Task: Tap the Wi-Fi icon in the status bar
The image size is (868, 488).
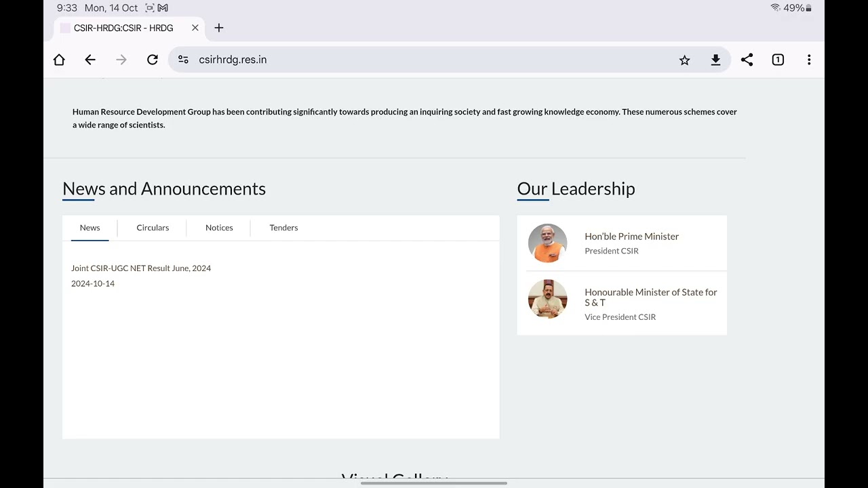Action: (775, 8)
